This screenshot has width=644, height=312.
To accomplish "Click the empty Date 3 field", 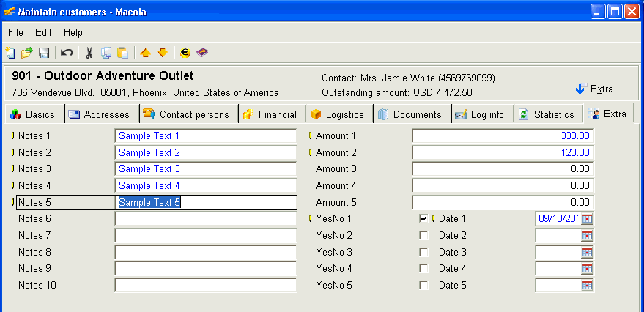I will [x=558, y=252].
